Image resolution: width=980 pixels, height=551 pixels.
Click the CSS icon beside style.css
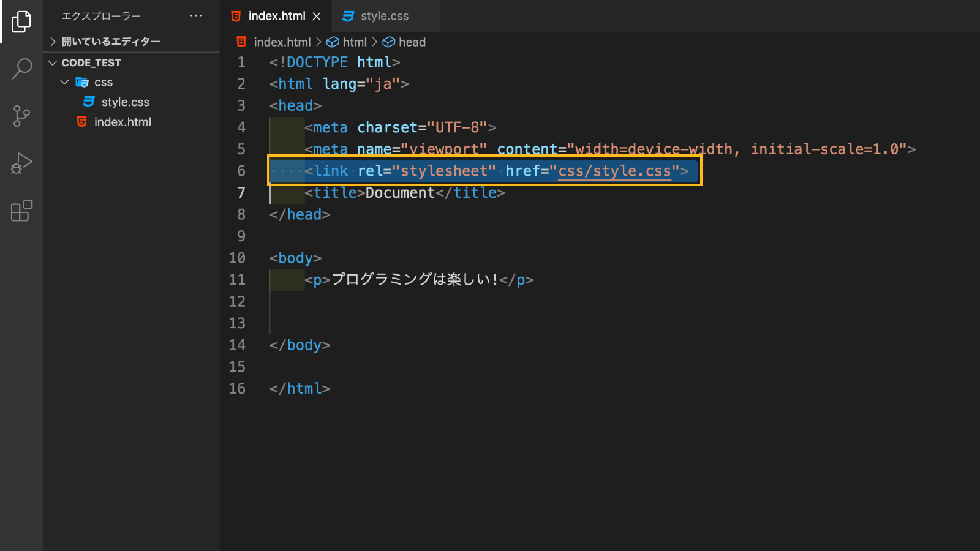coord(349,15)
